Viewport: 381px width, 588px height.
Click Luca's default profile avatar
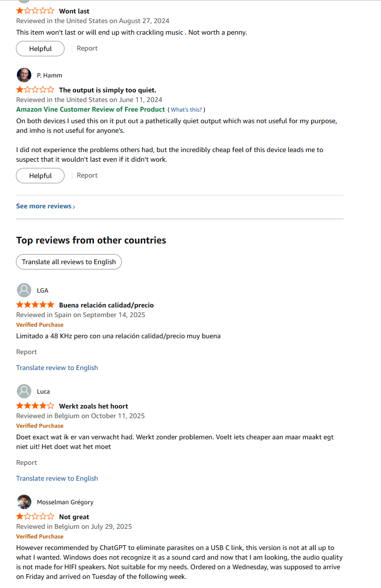point(24,391)
